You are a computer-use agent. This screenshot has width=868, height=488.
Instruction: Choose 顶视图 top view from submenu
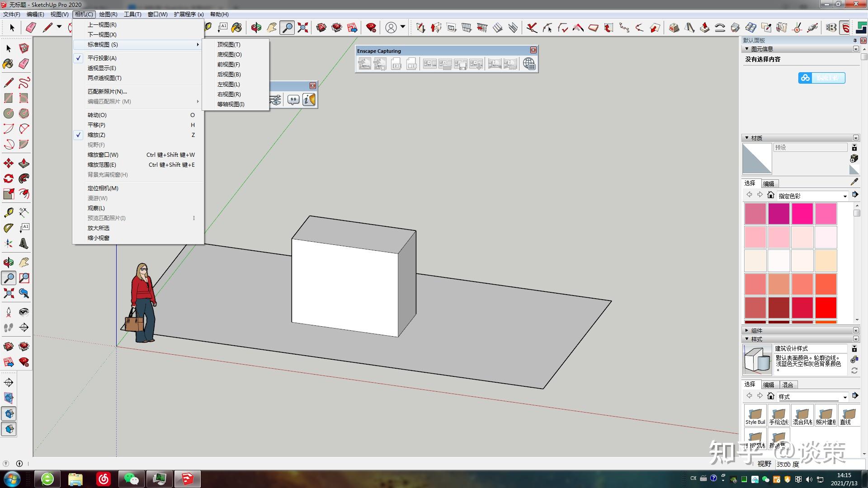[229, 44]
